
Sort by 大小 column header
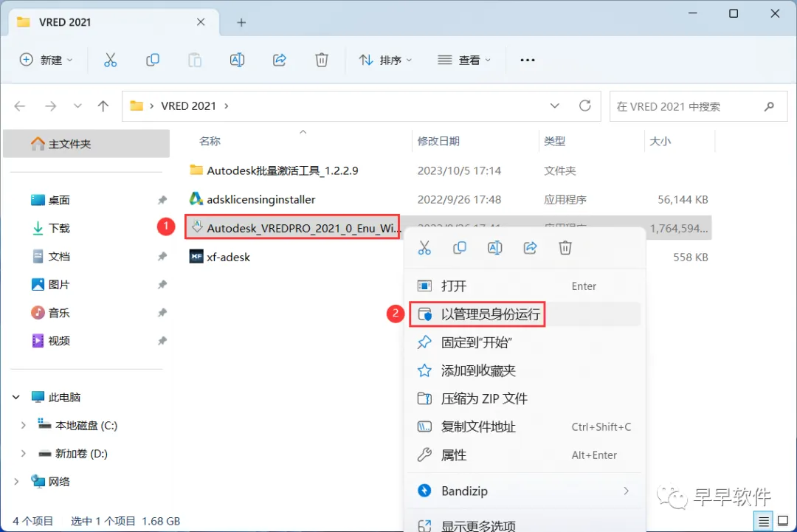click(660, 141)
